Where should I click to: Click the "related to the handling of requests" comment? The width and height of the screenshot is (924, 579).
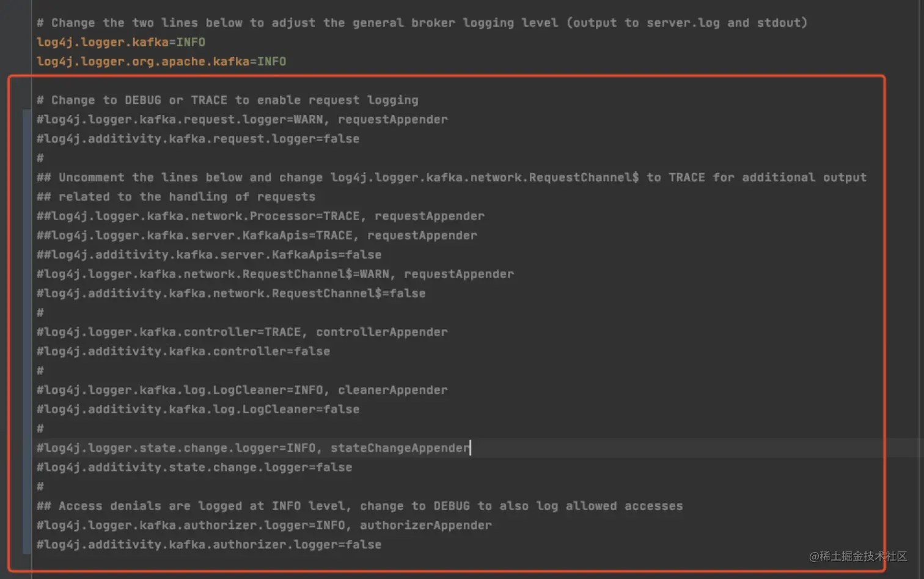[176, 197]
